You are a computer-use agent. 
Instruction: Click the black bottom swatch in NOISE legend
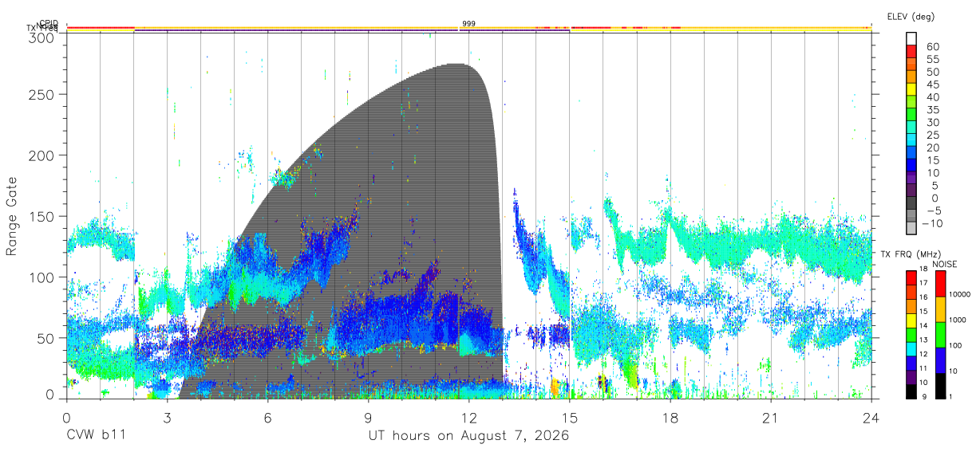click(x=940, y=386)
